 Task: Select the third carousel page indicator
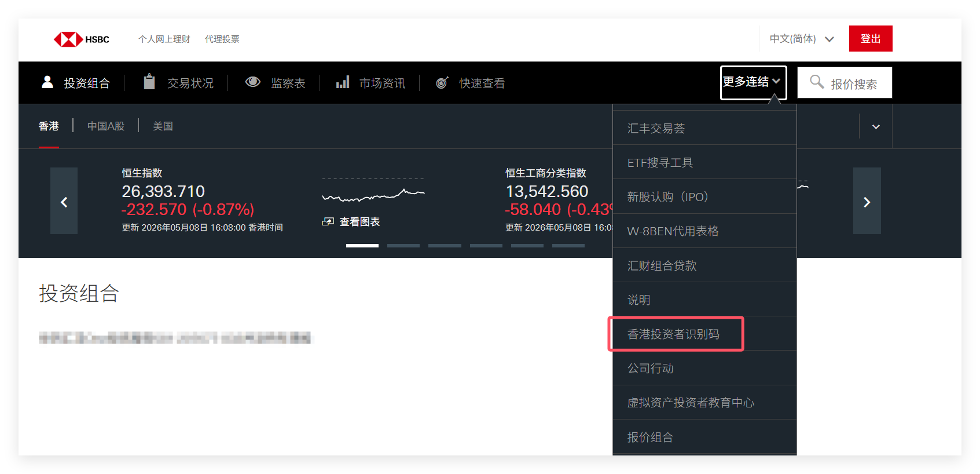[445, 246]
